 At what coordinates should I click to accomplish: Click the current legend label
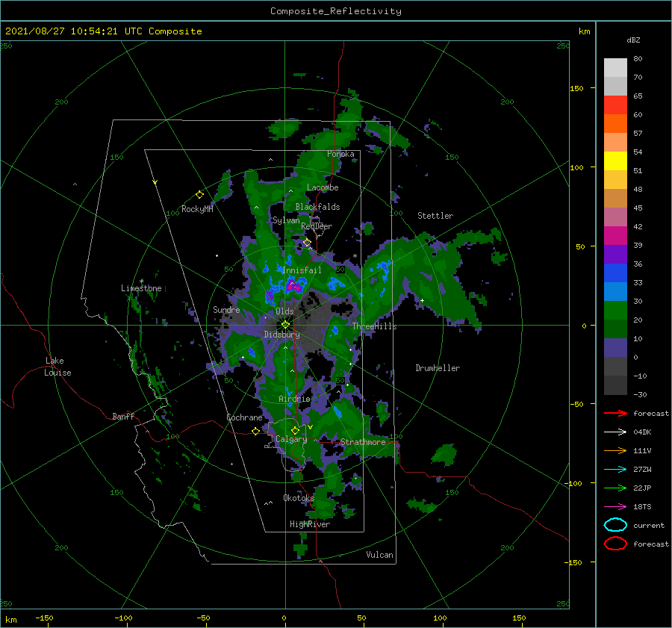point(648,526)
